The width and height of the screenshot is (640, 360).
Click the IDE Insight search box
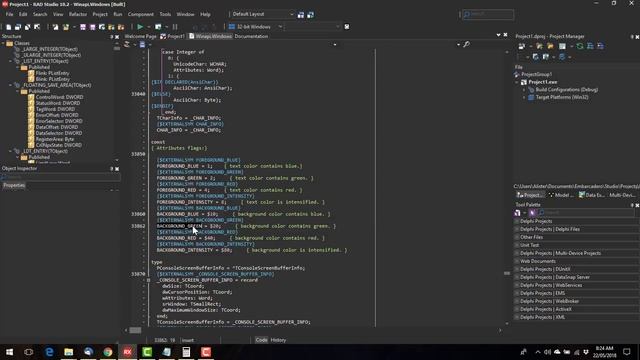488,15
